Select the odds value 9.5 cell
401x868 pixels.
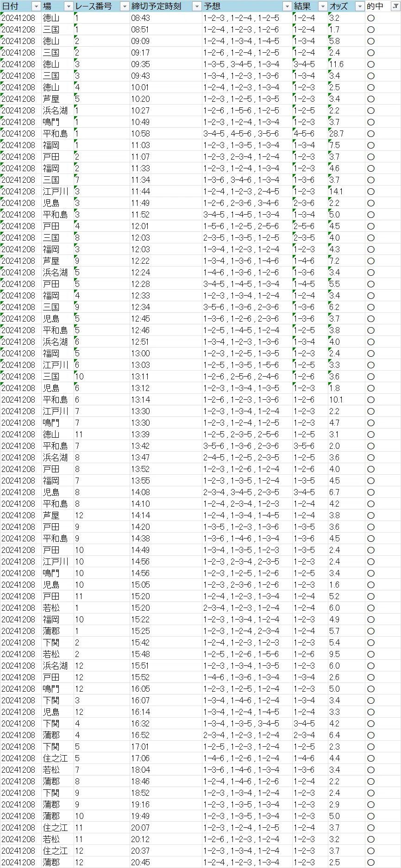click(346, 654)
